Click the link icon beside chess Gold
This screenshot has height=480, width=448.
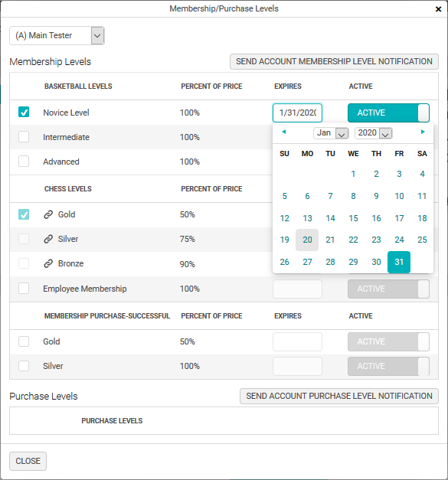coord(48,214)
